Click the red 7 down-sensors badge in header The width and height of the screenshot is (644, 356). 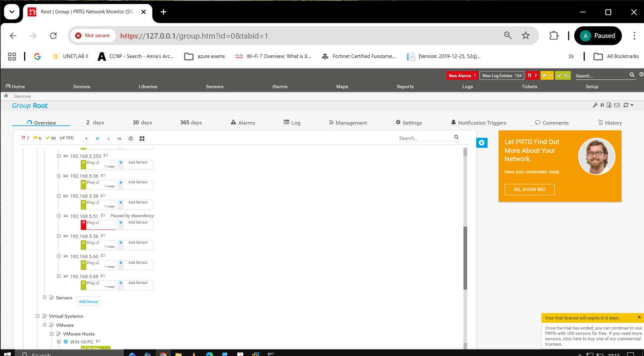click(532, 76)
